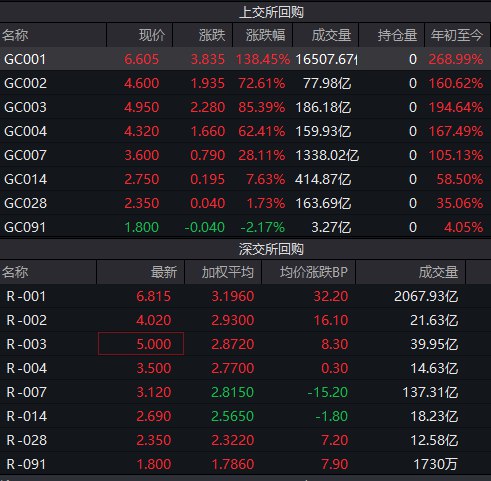Select the 上交所回购 section title
Screen dimensions: 491x481
click(x=271, y=12)
